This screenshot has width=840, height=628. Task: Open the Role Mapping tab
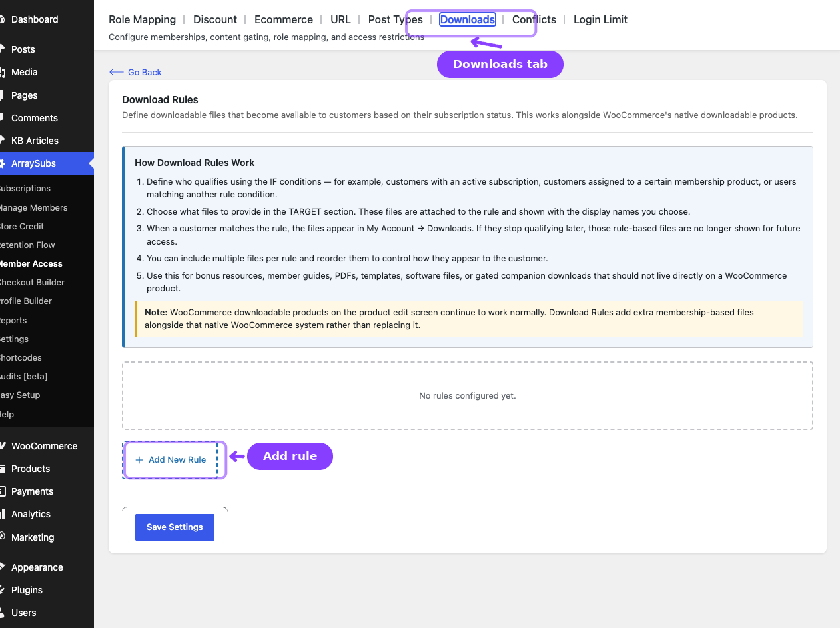point(142,19)
